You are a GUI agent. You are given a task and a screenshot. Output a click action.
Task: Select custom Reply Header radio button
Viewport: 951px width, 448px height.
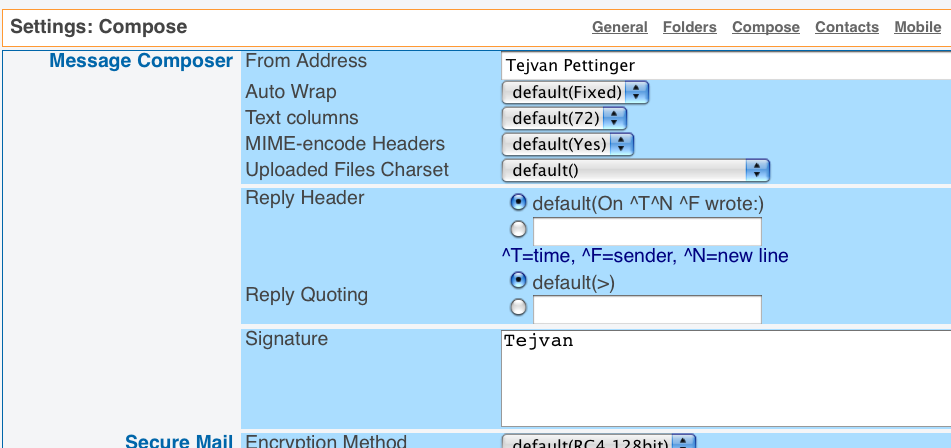point(519,229)
